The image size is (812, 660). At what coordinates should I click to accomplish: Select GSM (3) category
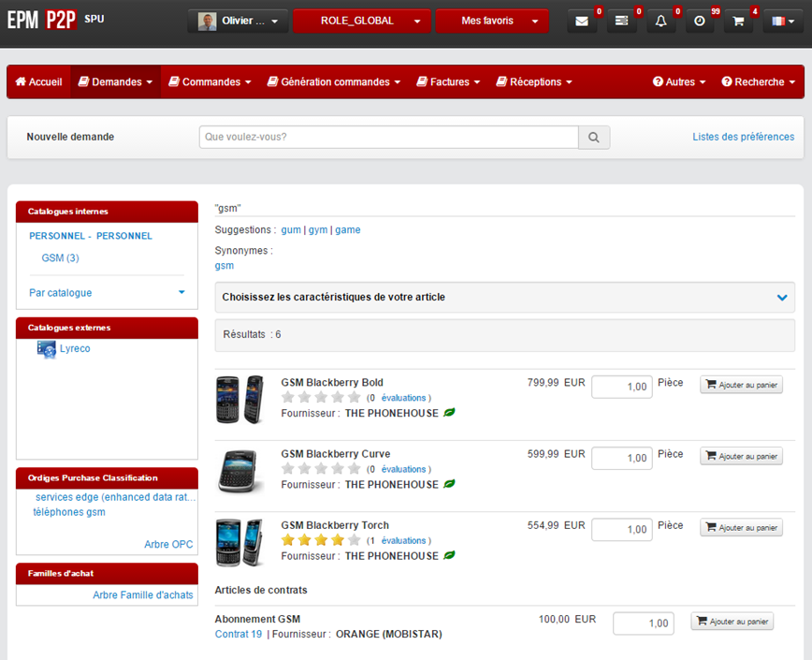(x=60, y=257)
